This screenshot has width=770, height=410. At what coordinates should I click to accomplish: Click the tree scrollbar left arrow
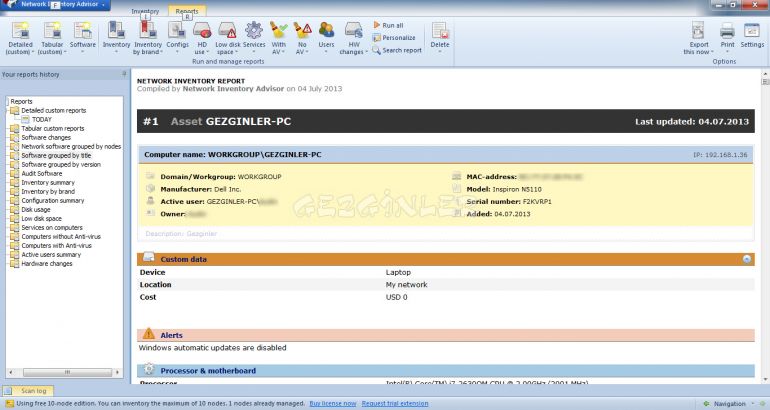(x=11, y=372)
